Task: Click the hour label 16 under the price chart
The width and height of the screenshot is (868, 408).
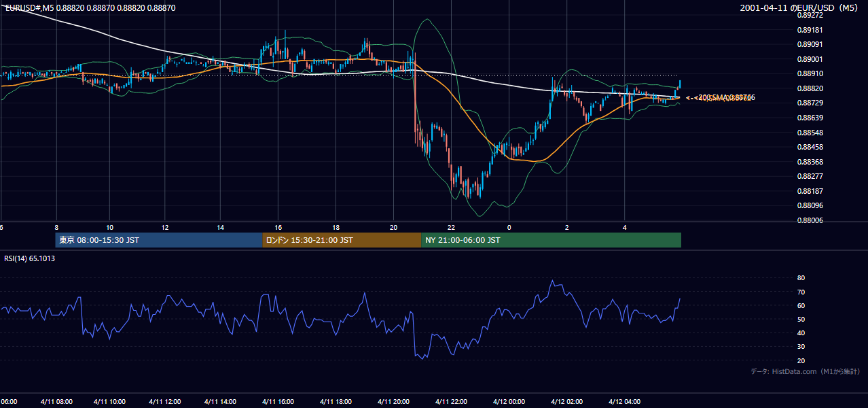Action: tap(278, 227)
